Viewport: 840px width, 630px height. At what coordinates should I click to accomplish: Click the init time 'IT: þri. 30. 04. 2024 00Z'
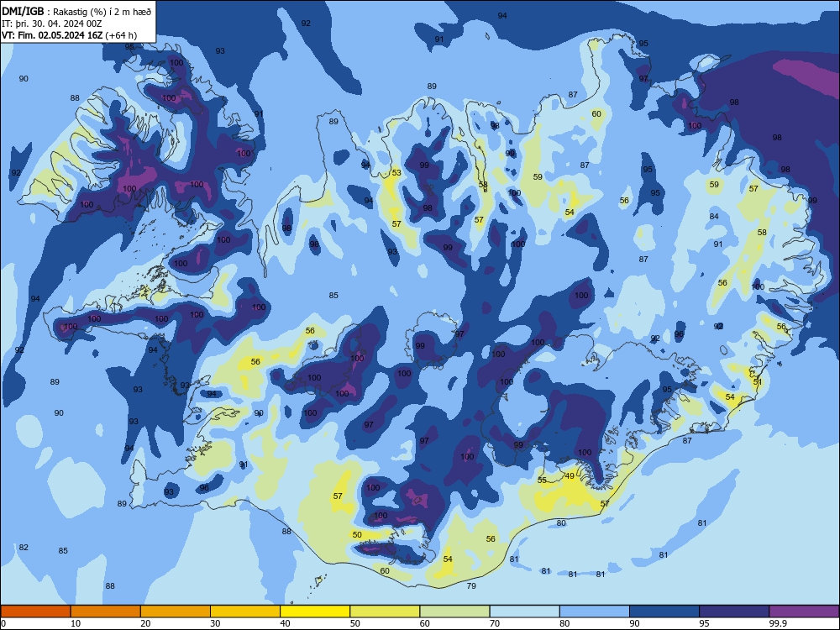pos(51,24)
